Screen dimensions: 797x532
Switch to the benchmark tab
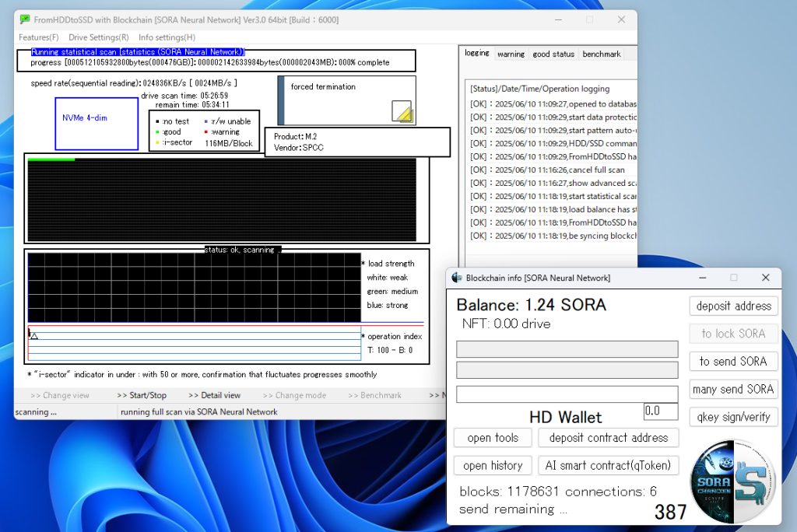[x=602, y=54]
